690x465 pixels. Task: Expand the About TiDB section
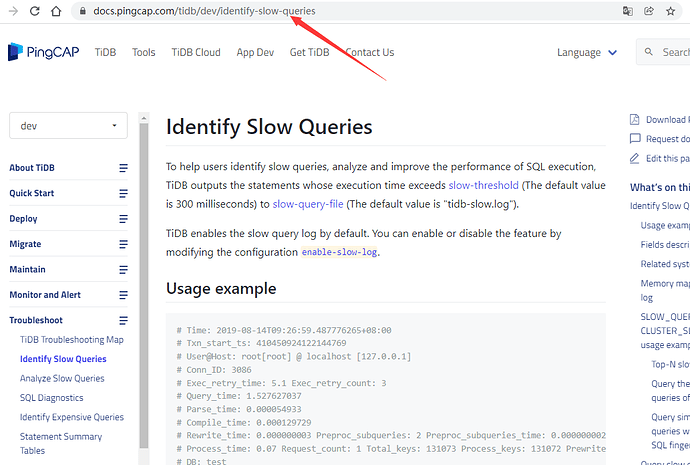pos(123,168)
